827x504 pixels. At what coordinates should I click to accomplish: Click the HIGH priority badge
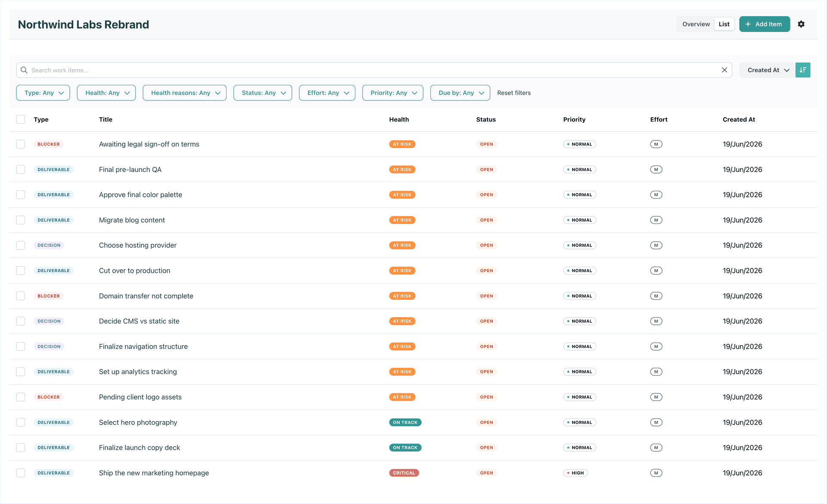point(575,473)
